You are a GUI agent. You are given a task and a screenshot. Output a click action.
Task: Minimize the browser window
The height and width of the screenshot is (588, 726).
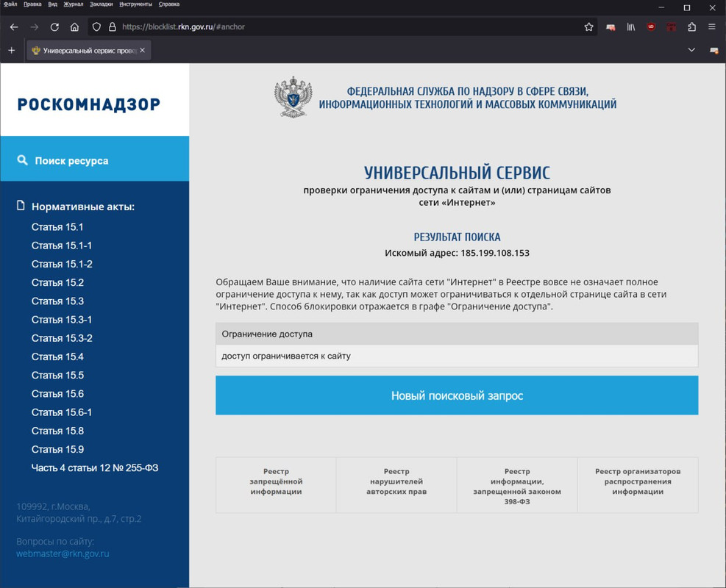[x=661, y=7]
